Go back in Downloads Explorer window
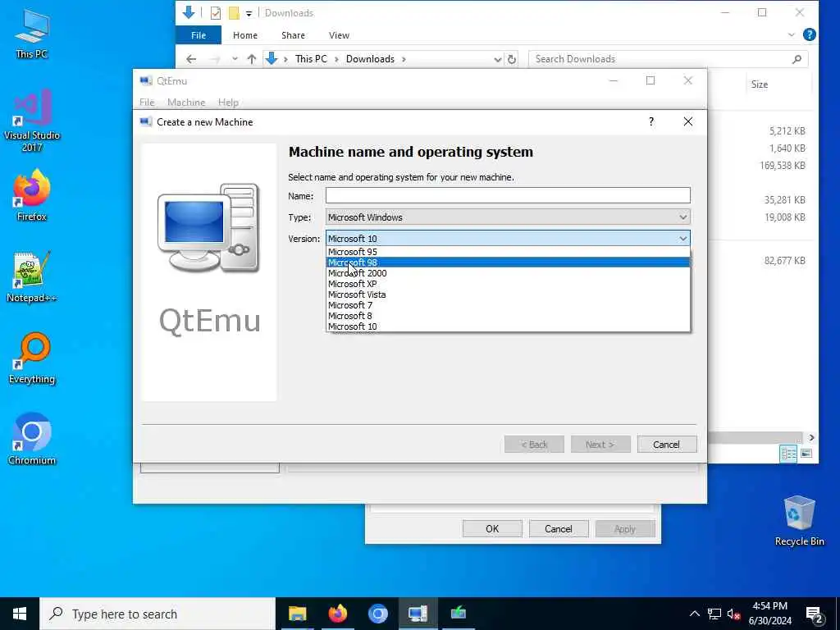This screenshot has height=630, width=840. 191,59
